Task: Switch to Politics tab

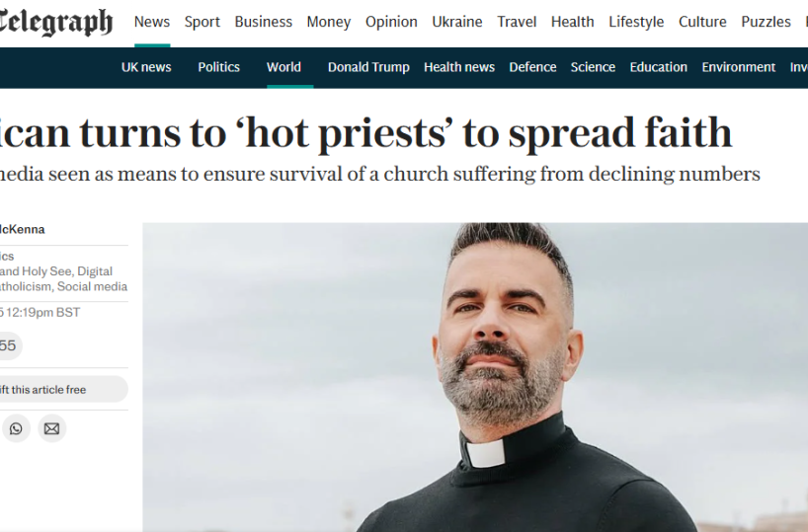Action: [x=219, y=67]
